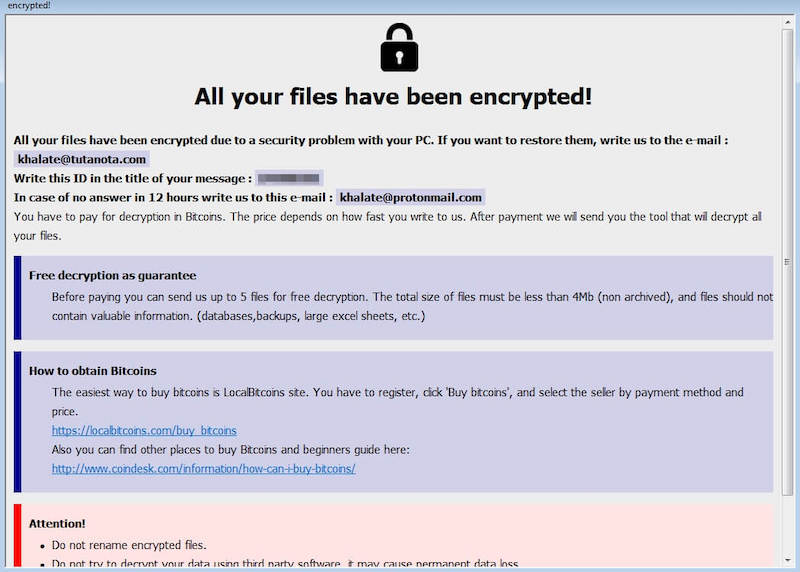Open the coindesk.com how-can-i-buy-bitcoins link
800x572 pixels.
click(x=203, y=468)
